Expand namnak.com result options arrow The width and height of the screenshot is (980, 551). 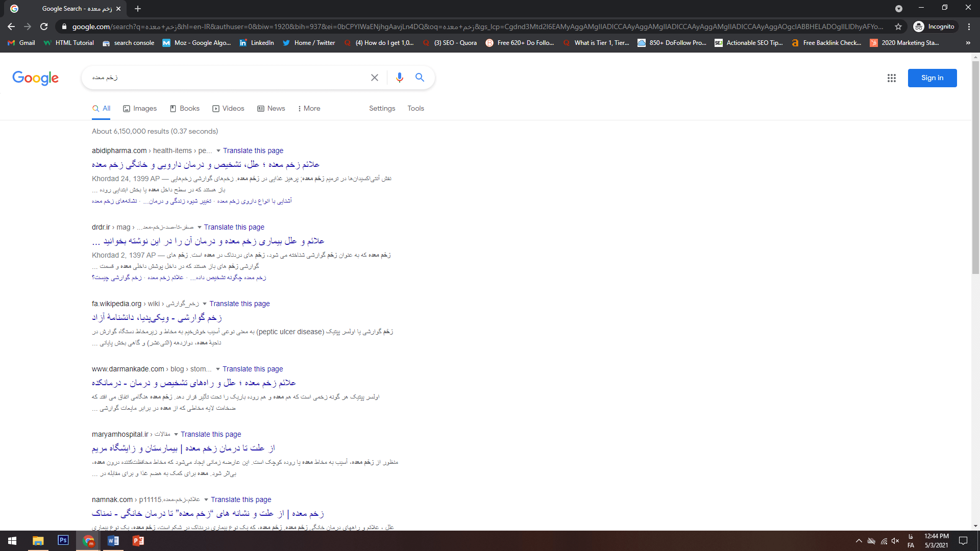(x=206, y=500)
